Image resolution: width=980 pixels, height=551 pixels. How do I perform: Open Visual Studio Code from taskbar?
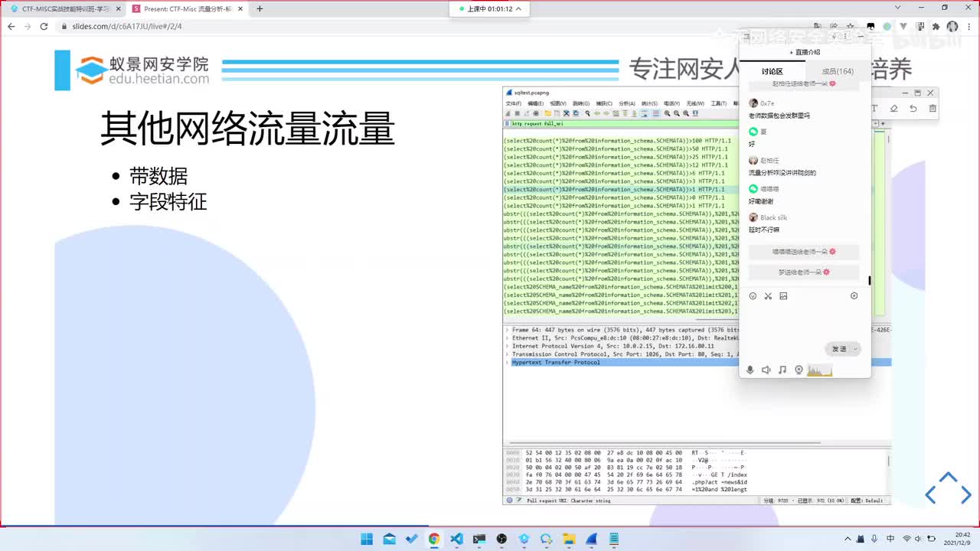click(456, 539)
